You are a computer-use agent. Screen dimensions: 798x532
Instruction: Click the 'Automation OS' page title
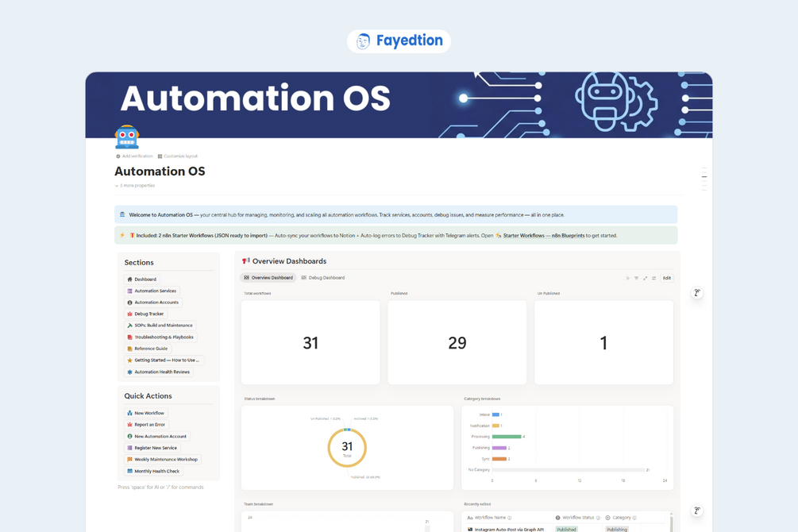pos(160,171)
